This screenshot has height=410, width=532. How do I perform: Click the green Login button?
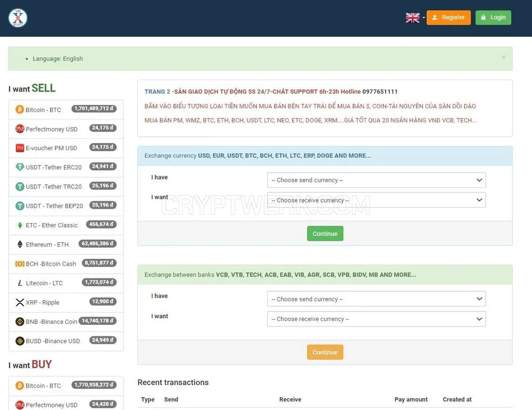point(493,18)
